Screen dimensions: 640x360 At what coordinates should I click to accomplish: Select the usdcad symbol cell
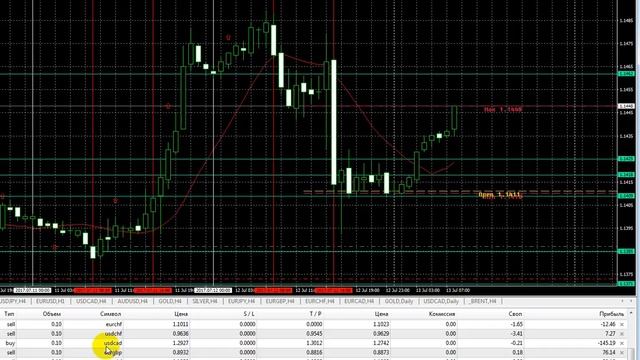(x=113, y=343)
